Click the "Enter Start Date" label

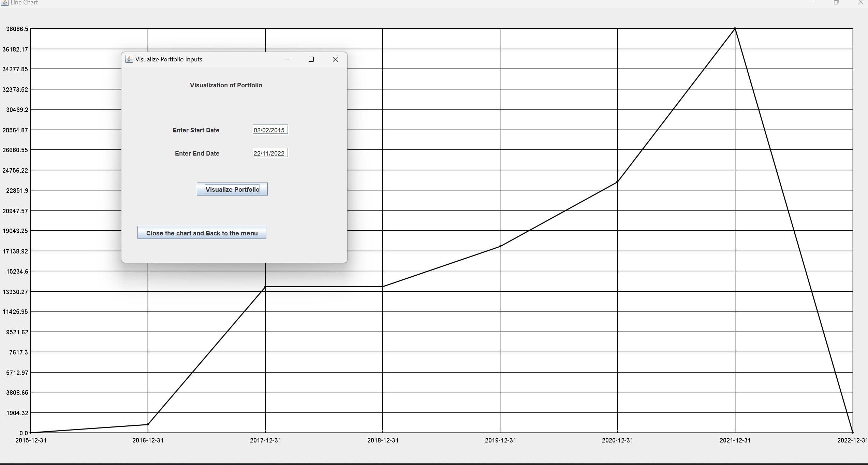tap(196, 130)
